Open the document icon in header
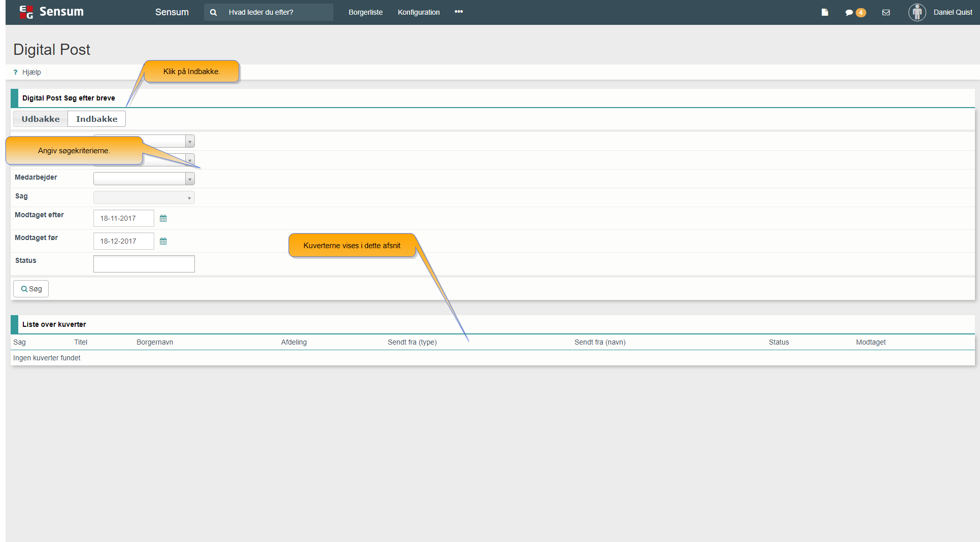This screenshot has width=980, height=542. (825, 12)
